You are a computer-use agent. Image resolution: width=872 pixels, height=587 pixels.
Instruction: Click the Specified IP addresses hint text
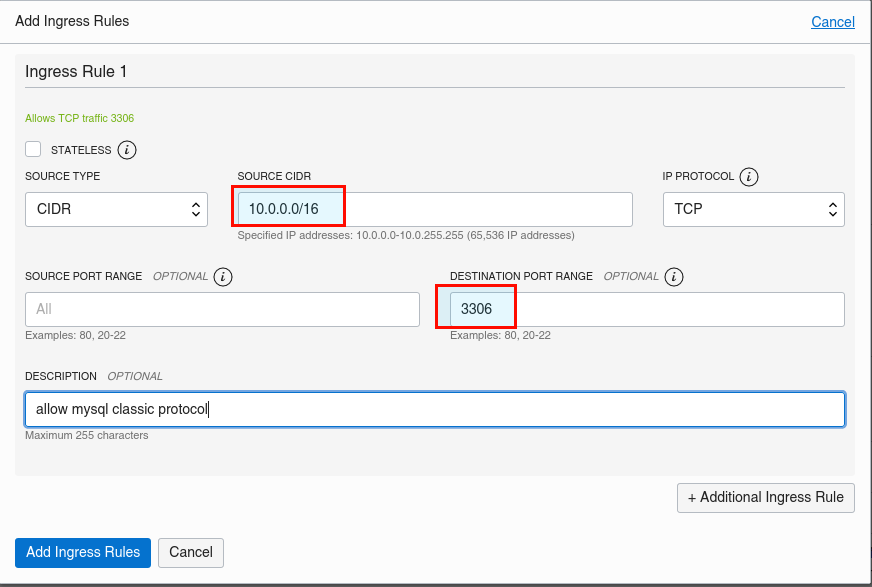point(406,236)
